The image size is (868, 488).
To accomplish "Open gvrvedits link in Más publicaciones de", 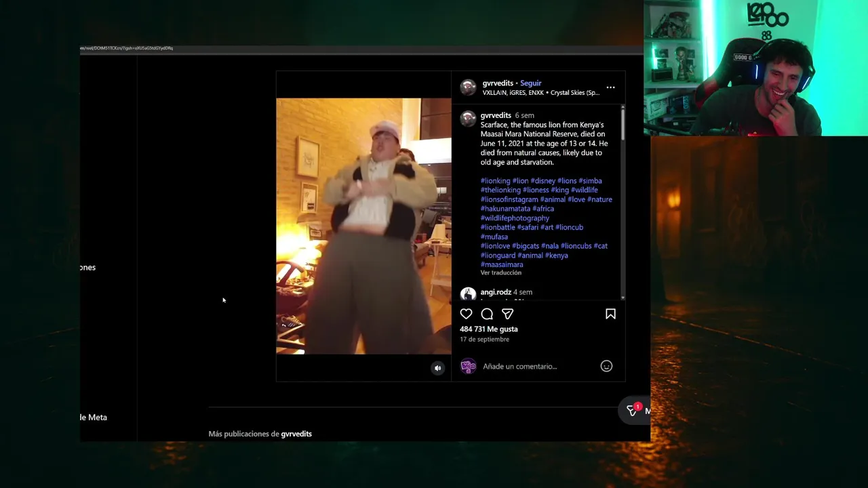I will pos(296,434).
